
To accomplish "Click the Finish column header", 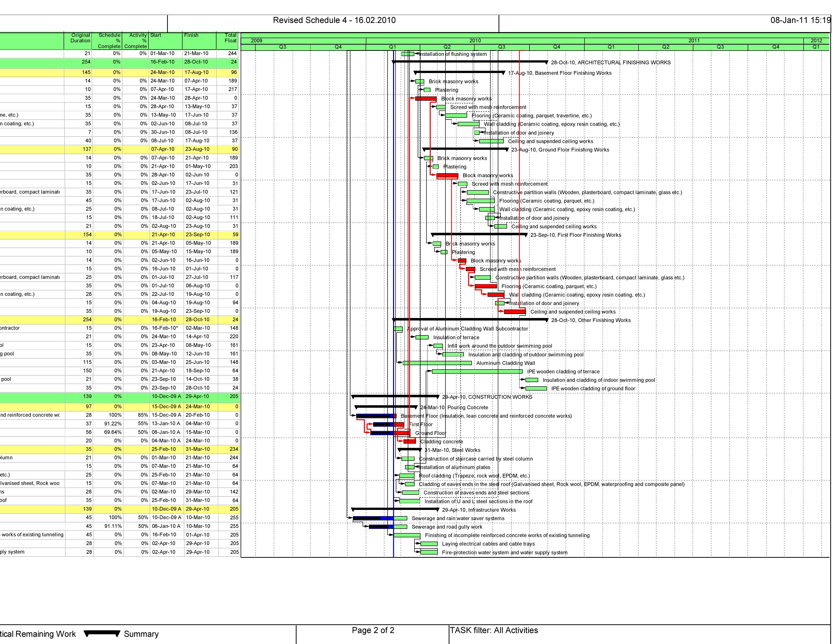I will [191, 35].
